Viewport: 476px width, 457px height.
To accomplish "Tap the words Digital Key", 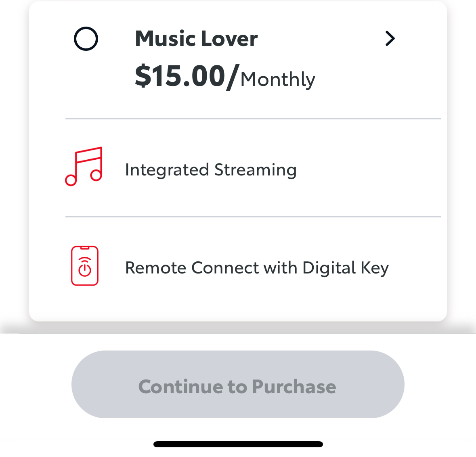I will (x=346, y=268).
